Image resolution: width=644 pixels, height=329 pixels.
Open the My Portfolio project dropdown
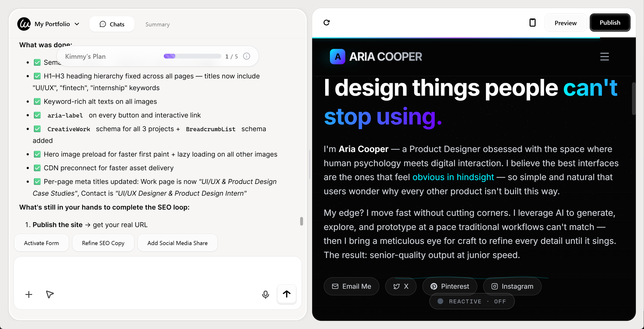(57, 24)
